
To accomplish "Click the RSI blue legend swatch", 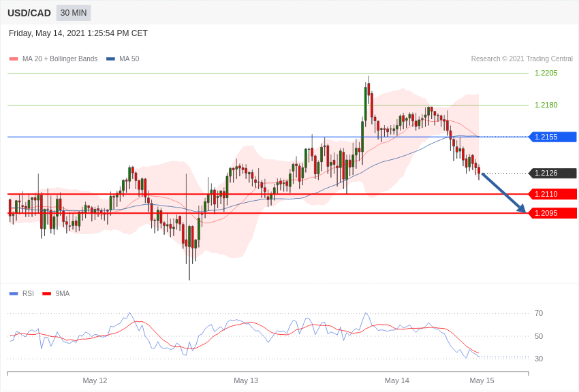I will tap(14, 294).
